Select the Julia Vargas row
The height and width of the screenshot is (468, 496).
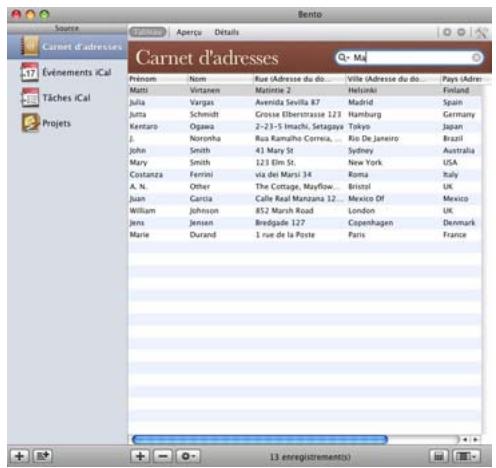(305, 102)
